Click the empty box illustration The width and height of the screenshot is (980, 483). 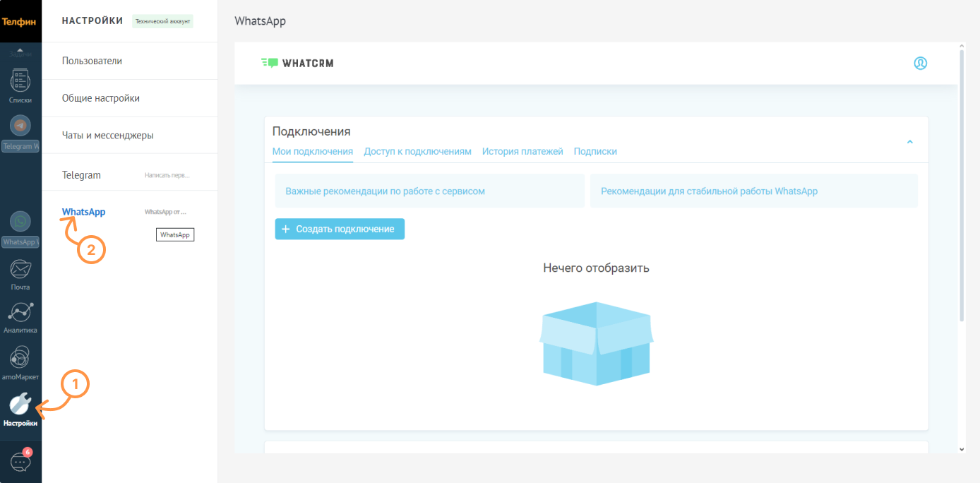click(597, 344)
